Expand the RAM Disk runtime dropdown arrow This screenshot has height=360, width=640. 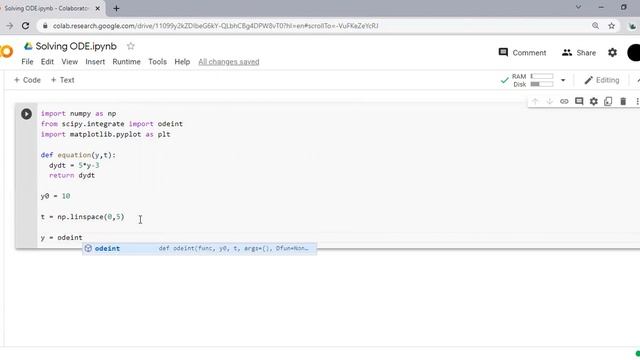[563, 80]
